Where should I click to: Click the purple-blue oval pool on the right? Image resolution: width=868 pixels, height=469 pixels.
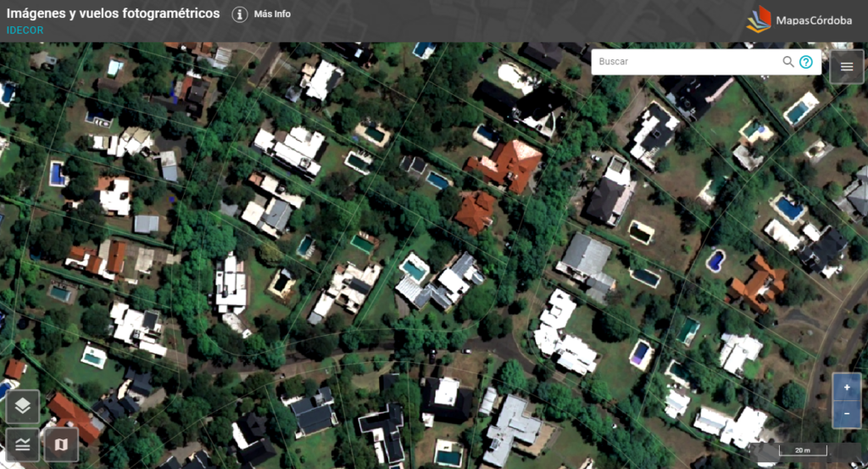(715, 260)
